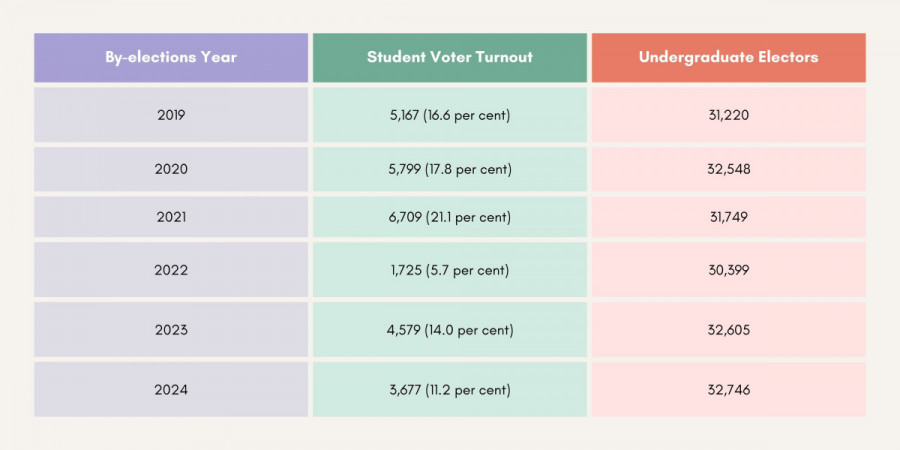
Task: Click the 32,548 electors cell
Action: pos(728,169)
